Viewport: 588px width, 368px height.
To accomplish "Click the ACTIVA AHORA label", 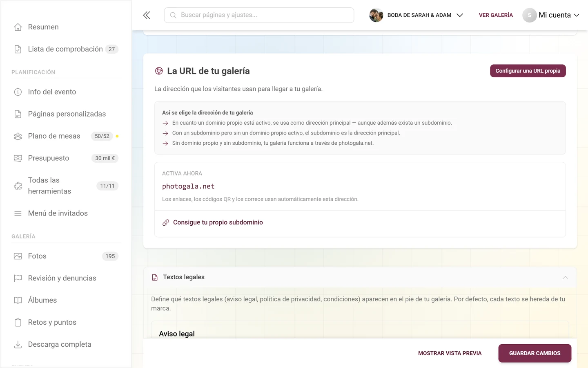I will [182, 173].
